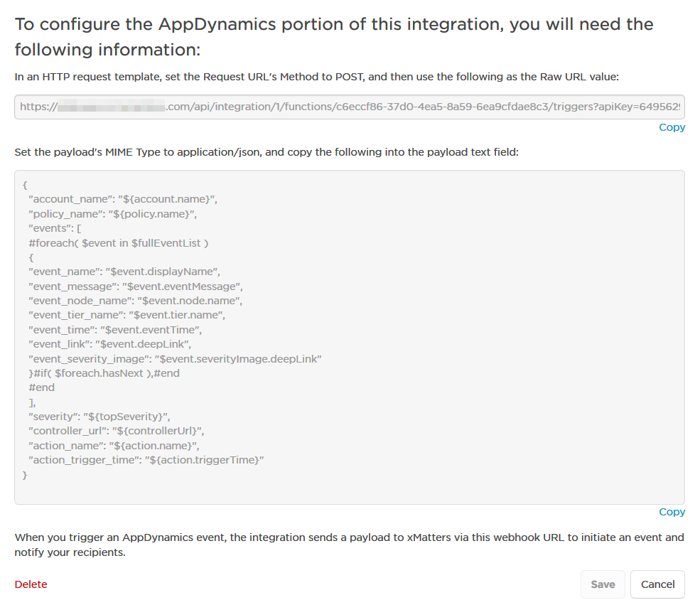
Task: Click inside the payload text area
Action: [x=350, y=337]
